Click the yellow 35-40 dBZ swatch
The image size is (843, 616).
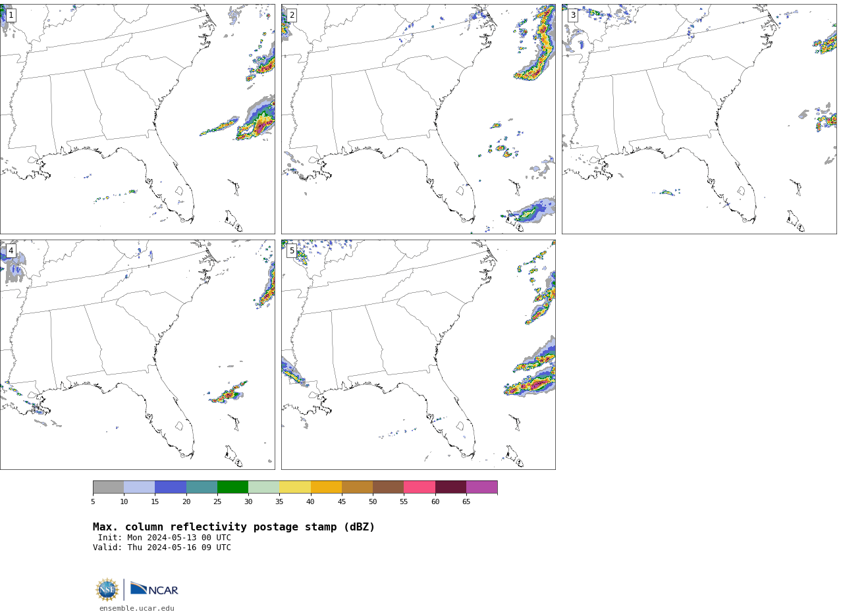pyautogui.click(x=295, y=487)
